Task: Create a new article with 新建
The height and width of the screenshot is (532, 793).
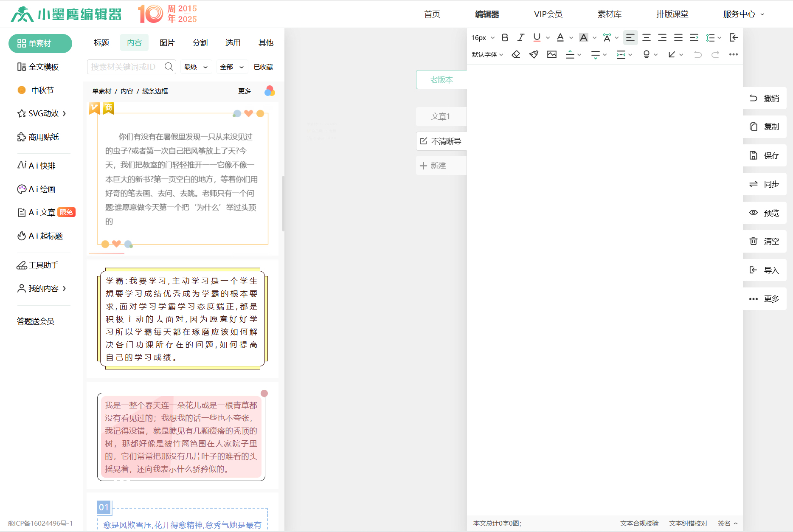Action: (437, 165)
